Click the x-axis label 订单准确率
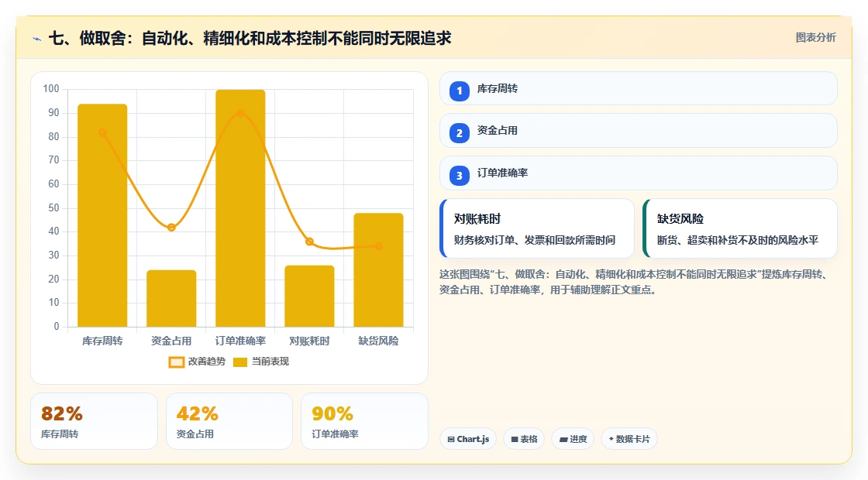 [x=240, y=341]
